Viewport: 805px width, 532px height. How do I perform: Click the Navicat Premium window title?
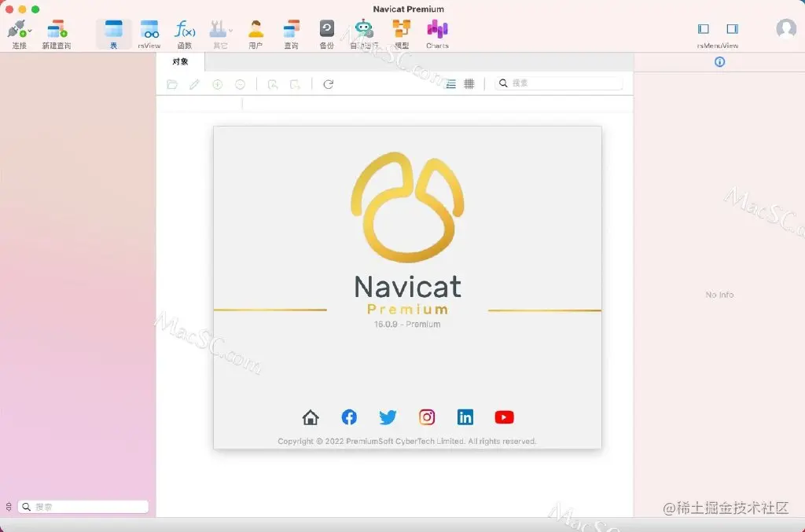[408, 9]
